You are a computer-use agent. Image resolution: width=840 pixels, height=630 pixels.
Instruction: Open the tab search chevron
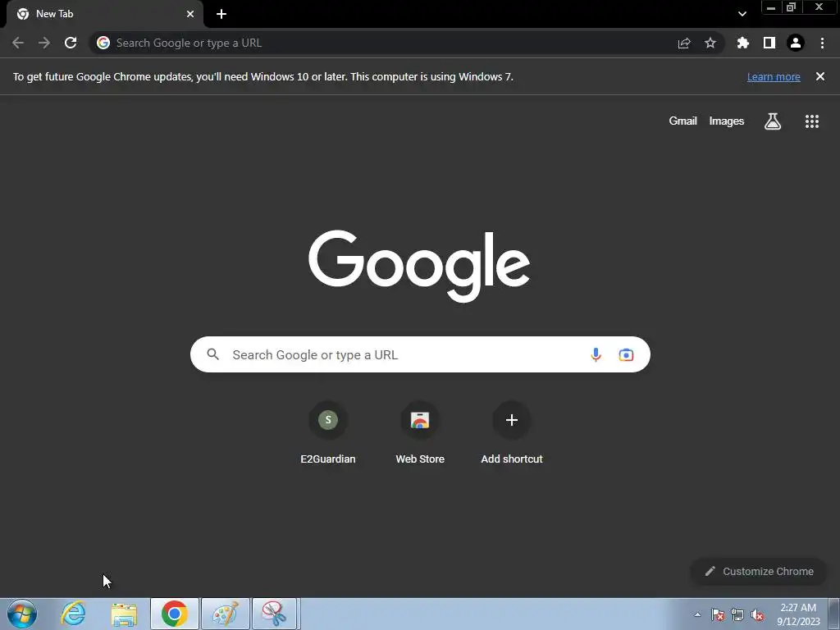coord(742,14)
